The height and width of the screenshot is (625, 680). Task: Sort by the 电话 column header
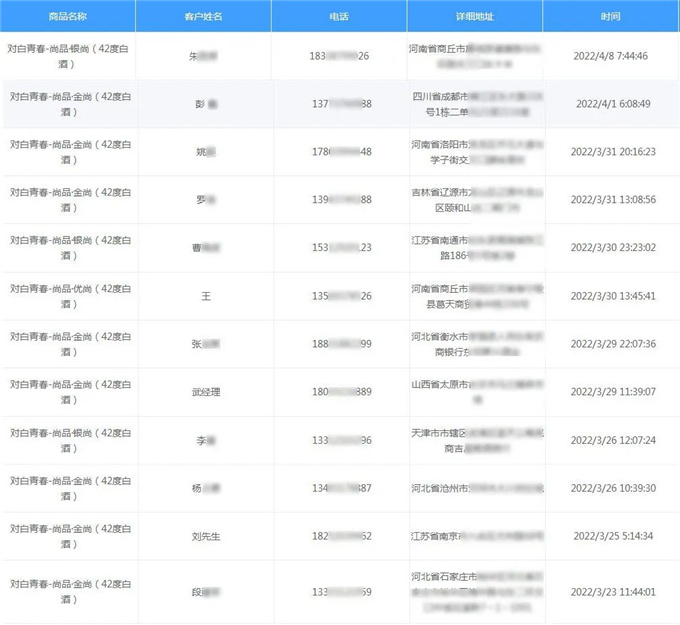pyautogui.click(x=339, y=17)
